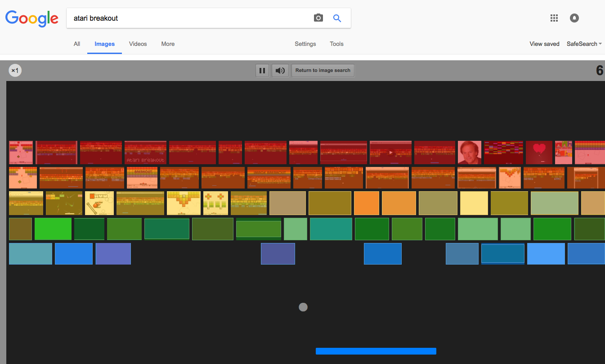Click the yellow pyramid blocks thumbnail
605x364 pixels.
pyautogui.click(x=184, y=203)
